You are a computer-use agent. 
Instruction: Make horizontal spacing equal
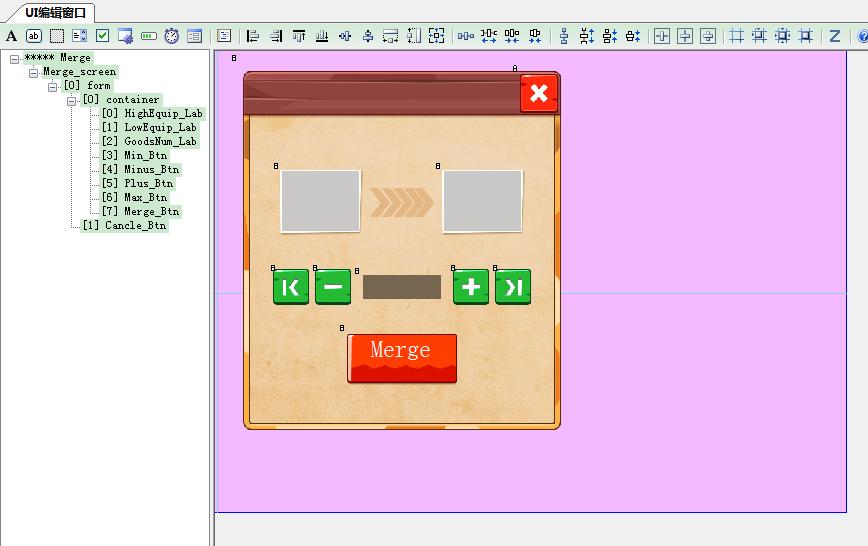tap(466, 36)
